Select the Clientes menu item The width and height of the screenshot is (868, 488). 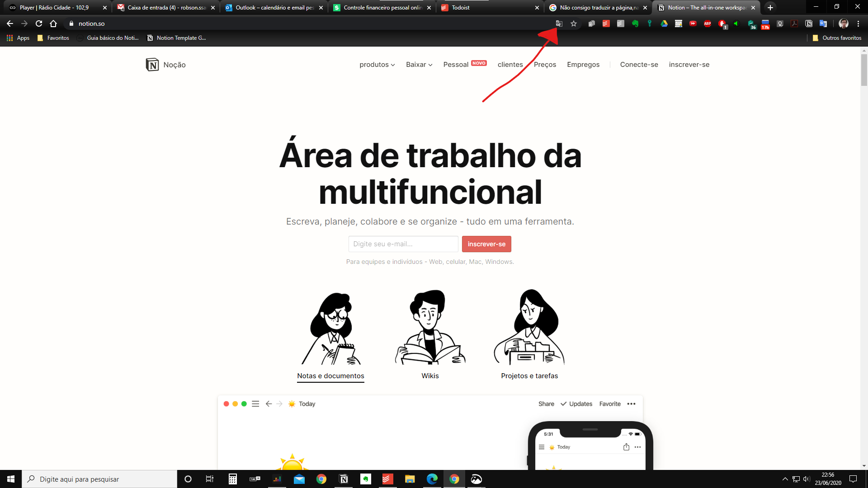(x=509, y=64)
